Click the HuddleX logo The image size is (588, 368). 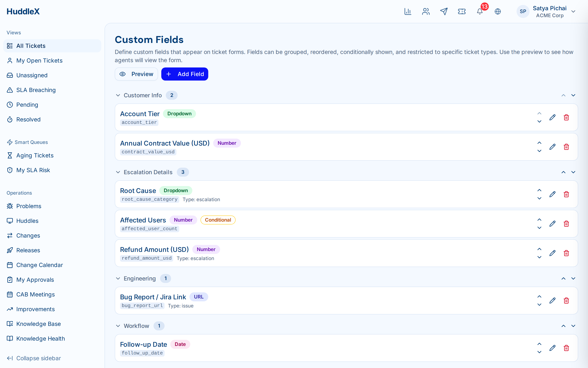pyautogui.click(x=23, y=11)
